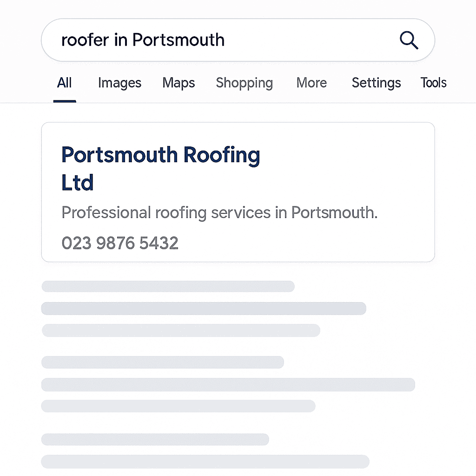
Task: Click second line of third placeholder result
Action: [x=205, y=462]
